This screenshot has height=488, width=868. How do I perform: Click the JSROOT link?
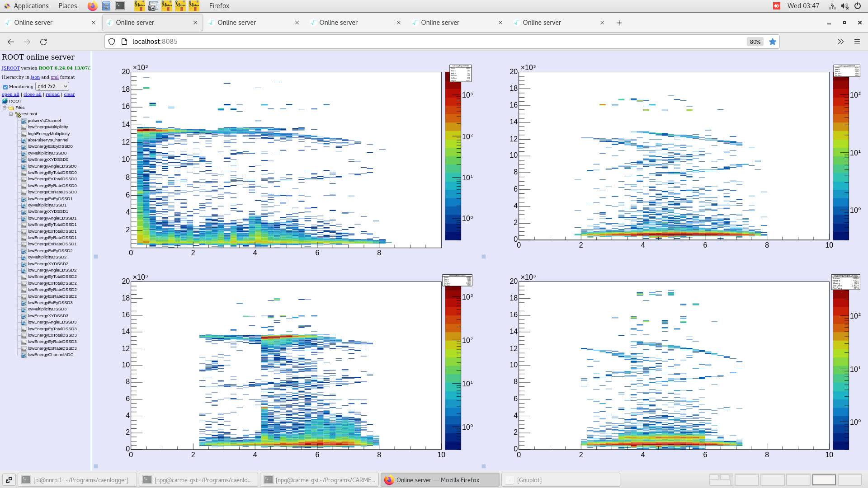coord(10,68)
